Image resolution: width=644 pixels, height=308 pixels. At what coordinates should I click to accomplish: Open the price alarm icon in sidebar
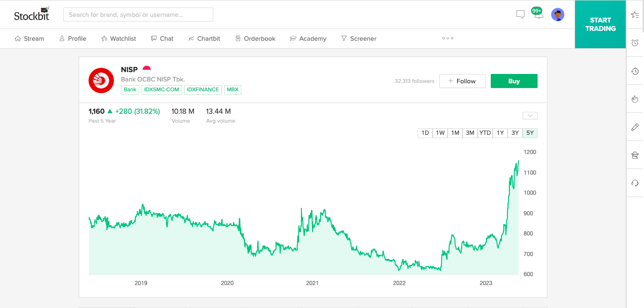(x=635, y=43)
